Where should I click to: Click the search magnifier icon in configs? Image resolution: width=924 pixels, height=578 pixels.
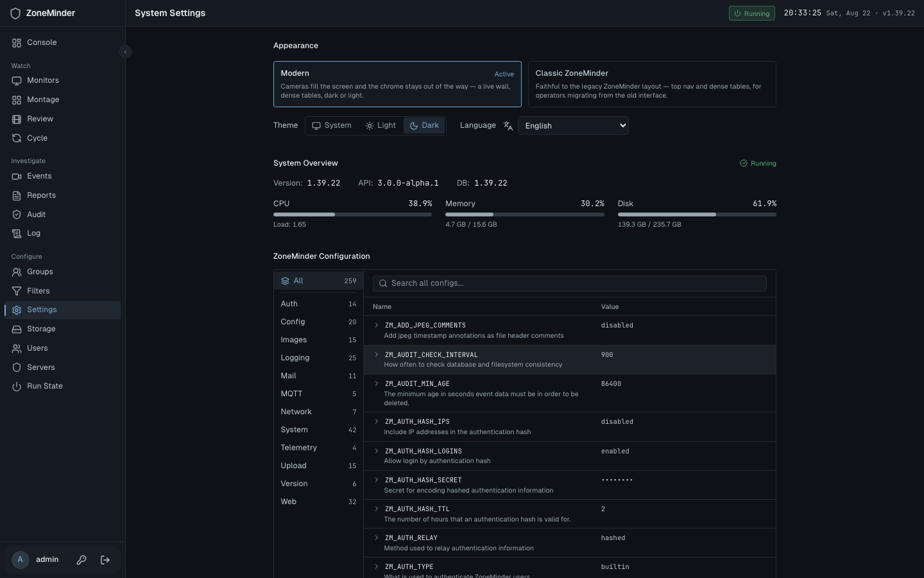pos(383,283)
